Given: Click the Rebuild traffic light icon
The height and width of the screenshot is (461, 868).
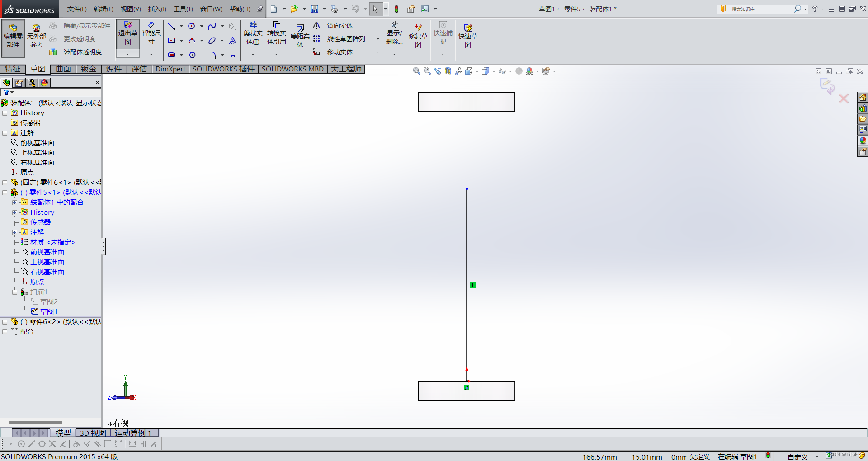Looking at the screenshot, I should pyautogui.click(x=396, y=9).
